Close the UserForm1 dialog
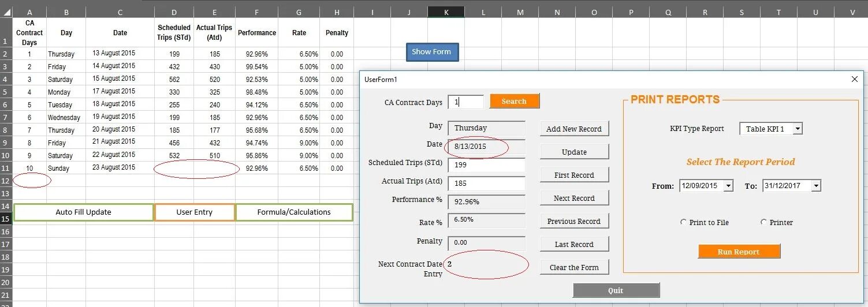The height and width of the screenshot is (307, 868). [x=855, y=79]
